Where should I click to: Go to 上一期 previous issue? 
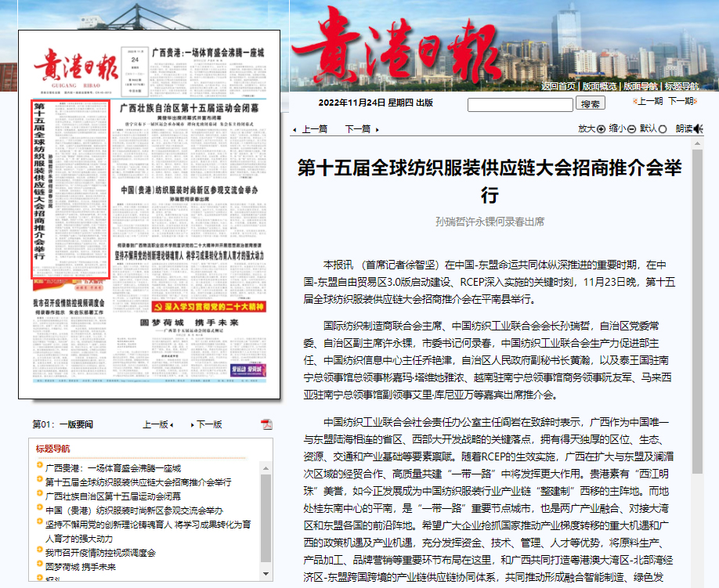(x=650, y=101)
